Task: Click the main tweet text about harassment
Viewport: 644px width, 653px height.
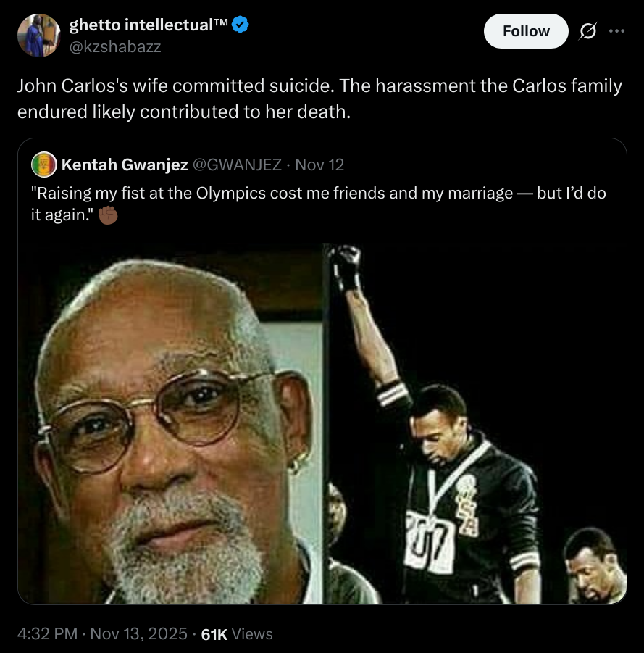Action: [319, 99]
